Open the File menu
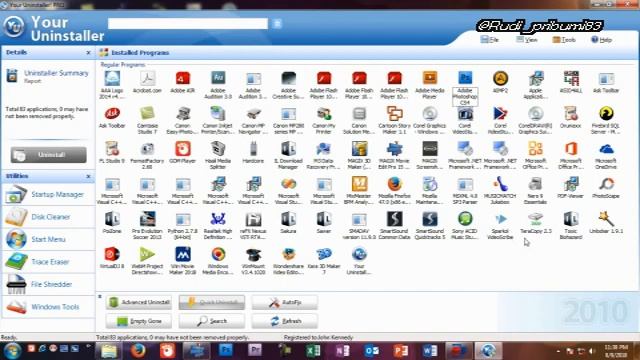Screen dimensions: 640x360 490,40
